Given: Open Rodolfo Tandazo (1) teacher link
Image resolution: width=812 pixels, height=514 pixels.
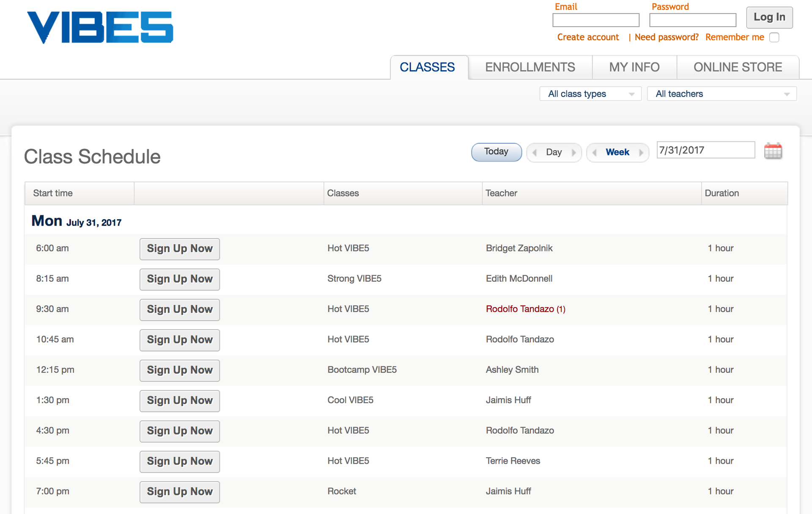Looking at the screenshot, I should point(525,309).
